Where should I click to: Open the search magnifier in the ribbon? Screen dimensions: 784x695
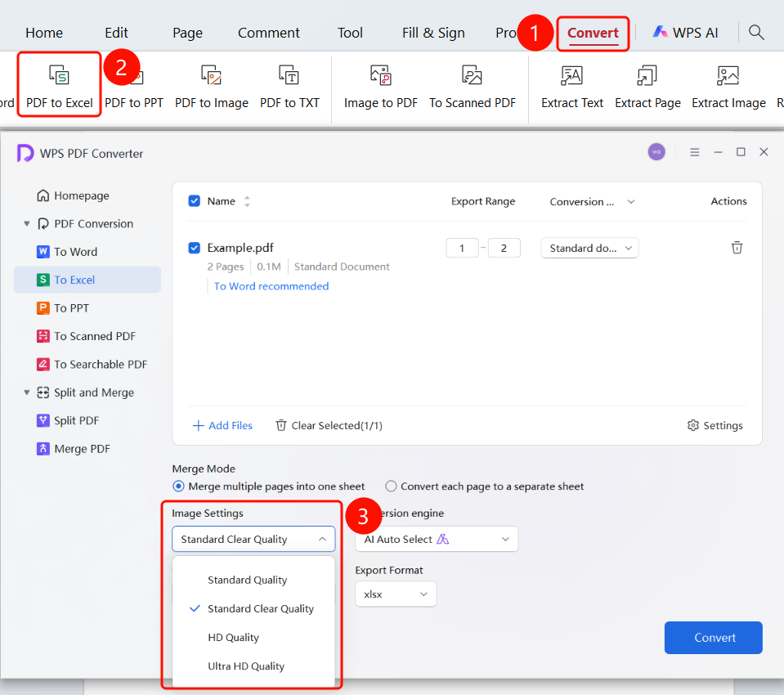pos(756,33)
